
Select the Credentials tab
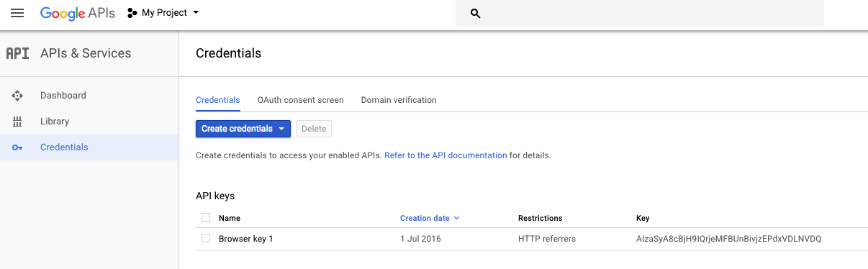217,100
